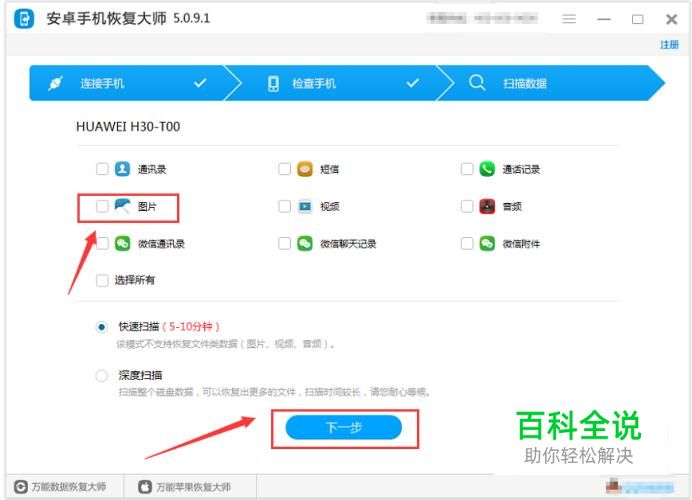
Task: Check the 音频 checkbox
Action: tap(467, 206)
